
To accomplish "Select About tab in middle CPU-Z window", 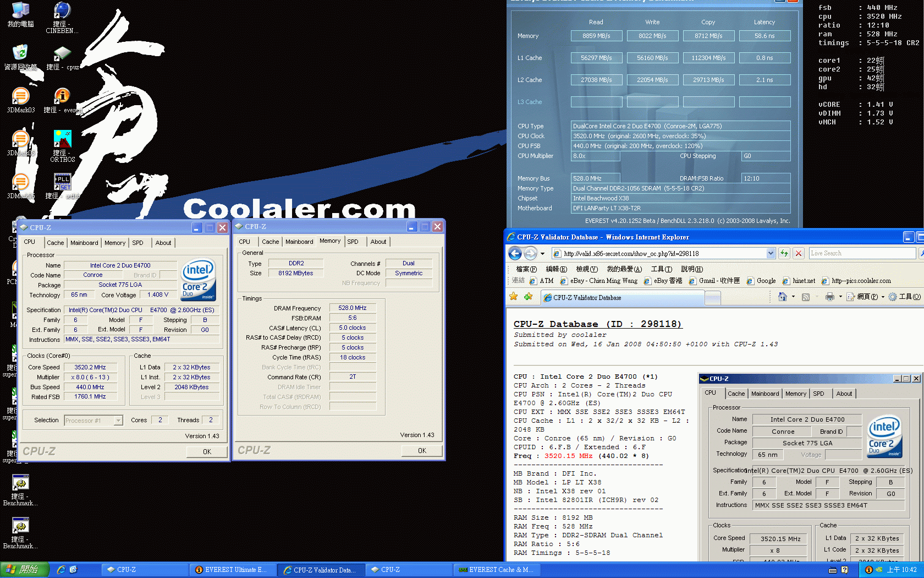I will pos(378,242).
